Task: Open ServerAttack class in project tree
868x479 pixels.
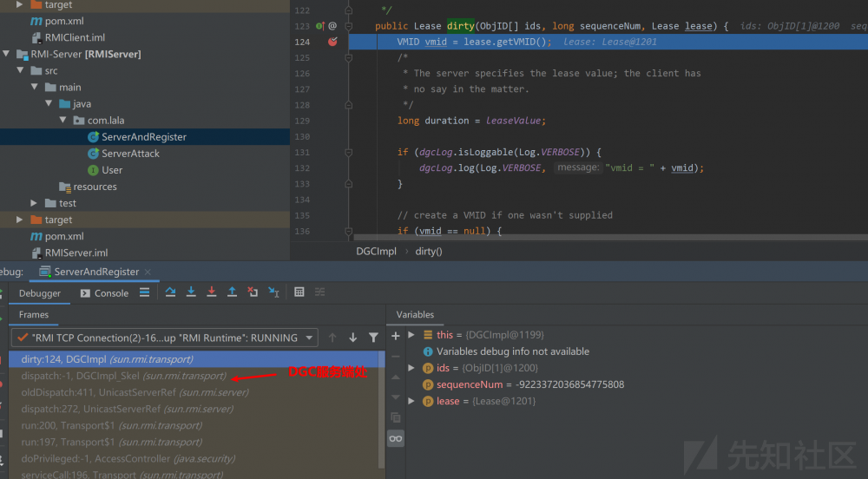Action: (130, 154)
